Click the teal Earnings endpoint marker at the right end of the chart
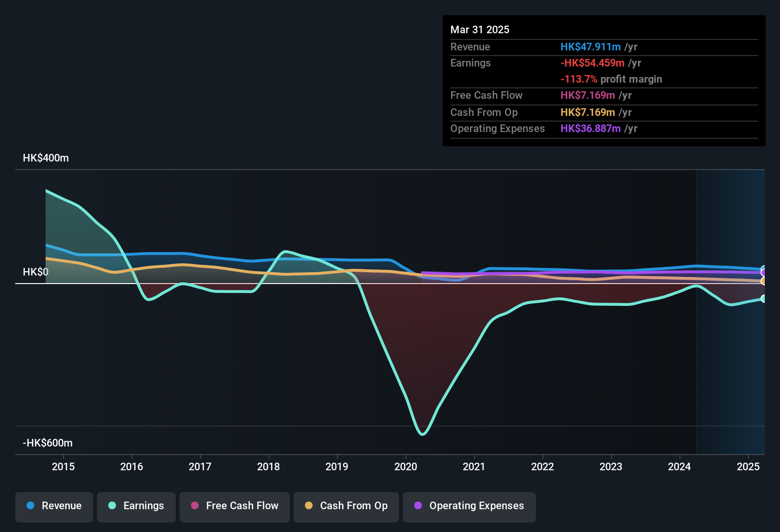Viewport: 780px width, 532px height. tap(763, 299)
